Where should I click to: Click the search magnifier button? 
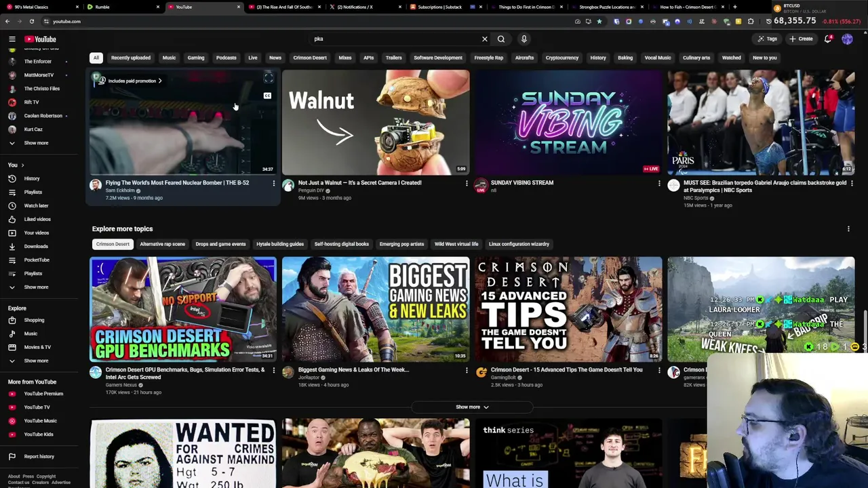tap(501, 39)
